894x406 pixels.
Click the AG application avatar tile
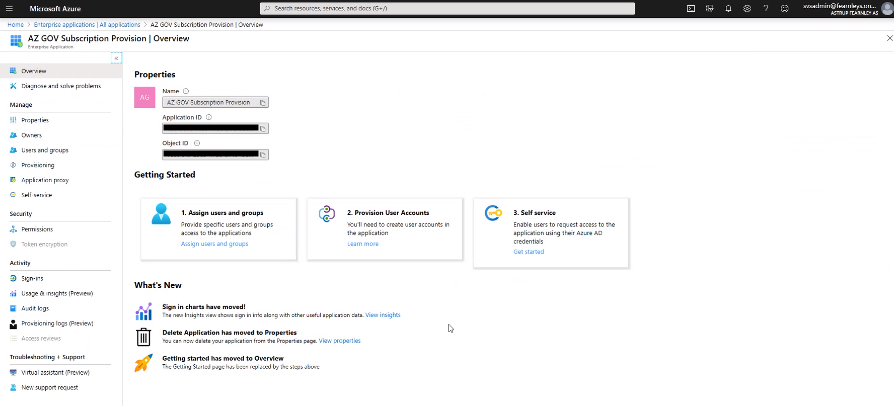[145, 98]
